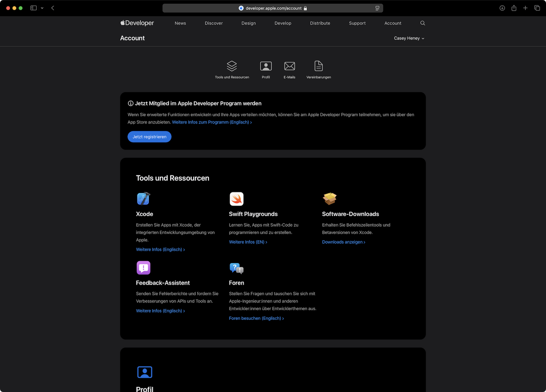Click the Jetzt Mitglied im Apple Developer Program heading

tap(198, 103)
